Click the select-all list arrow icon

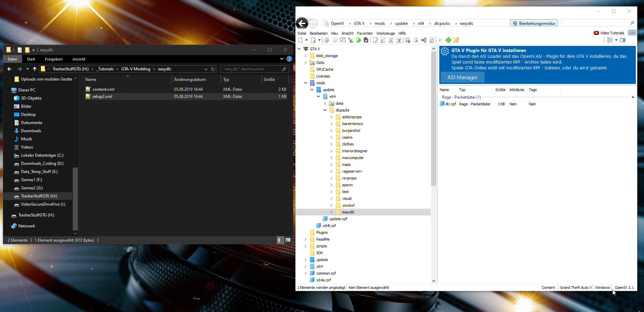pos(408,40)
